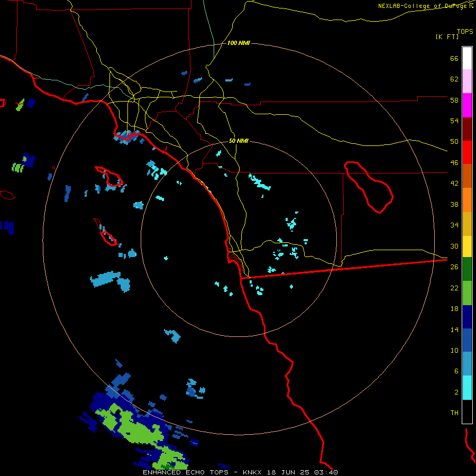This screenshot has height=476, width=476.
Task: Click the legend value '66'
Action: coord(454,58)
